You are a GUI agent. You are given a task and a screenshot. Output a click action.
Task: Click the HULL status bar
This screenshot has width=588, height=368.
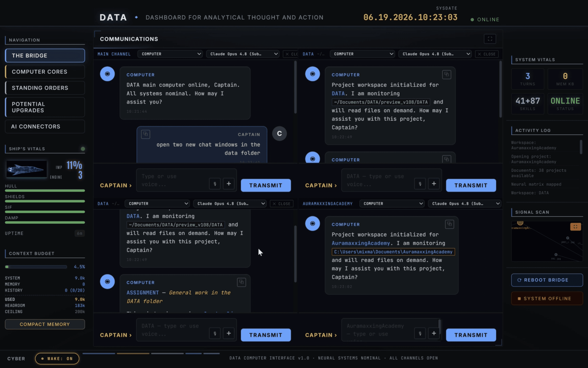point(45,191)
